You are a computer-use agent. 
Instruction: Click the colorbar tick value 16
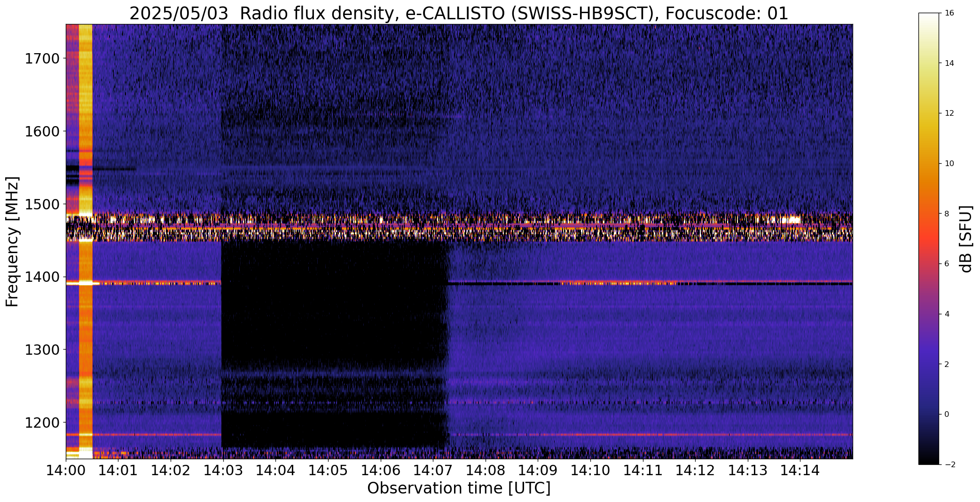point(949,13)
